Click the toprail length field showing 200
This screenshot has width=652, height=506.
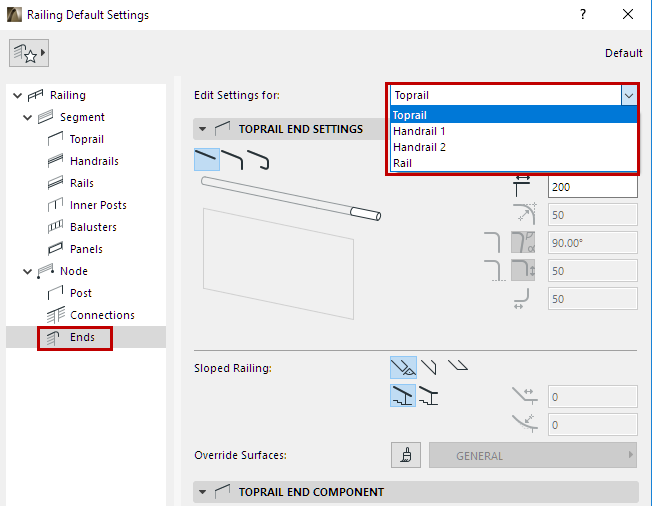pos(592,186)
